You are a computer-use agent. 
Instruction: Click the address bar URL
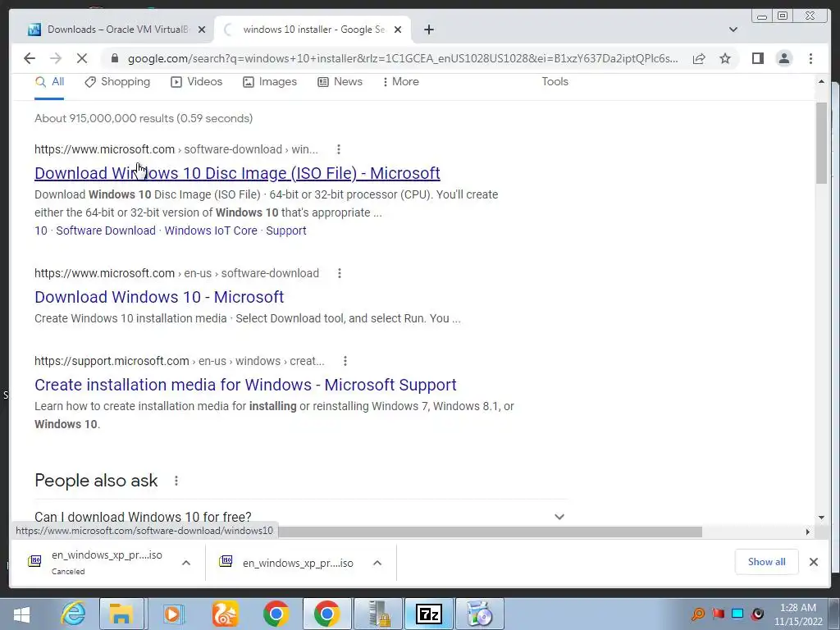[x=402, y=58]
